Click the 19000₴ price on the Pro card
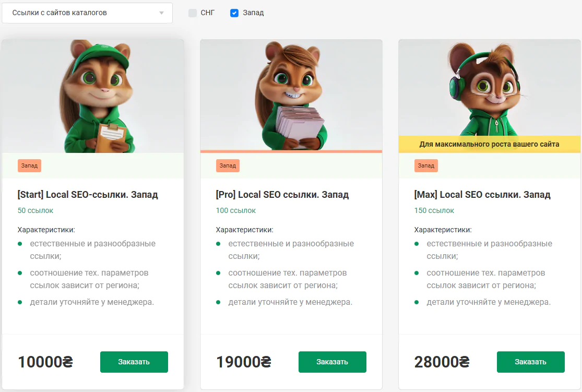This screenshot has height=392, width=582. pos(244,362)
